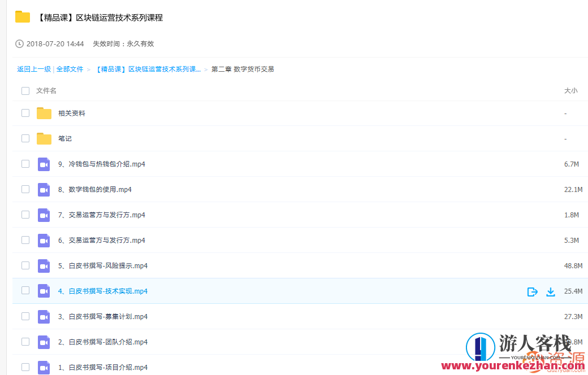Click the download icon for 白皮书撰写-技术实现.mp4
The width and height of the screenshot is (588, 375).
[551, 292]
